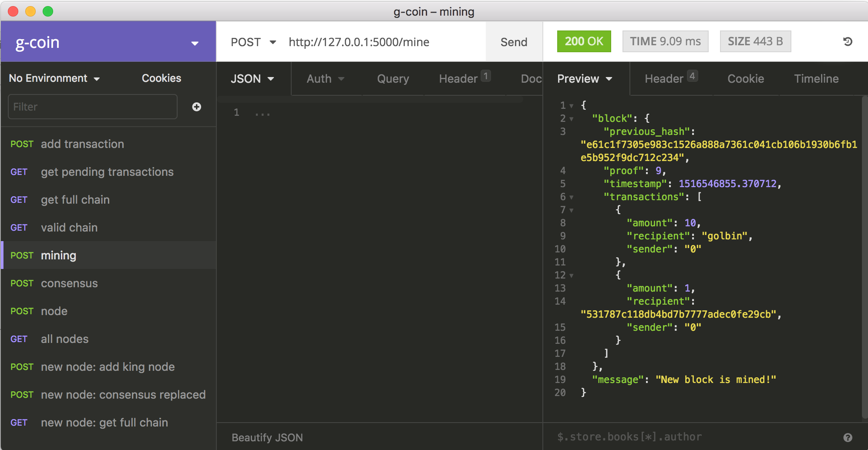Click the request Filter field
The height and width of the screenshot is (450, 868).
coord(93,107)
